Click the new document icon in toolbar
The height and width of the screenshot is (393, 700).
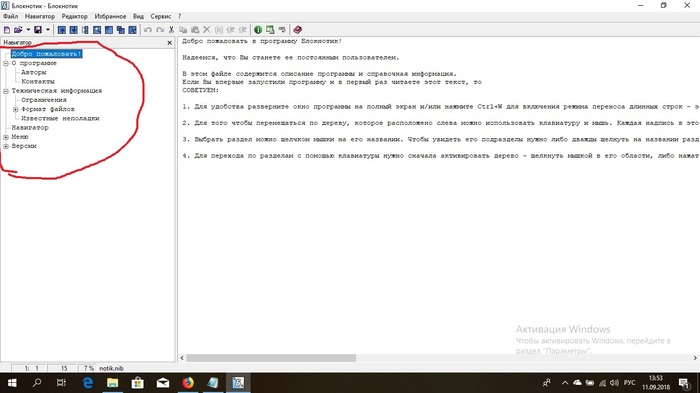tap(7, 30)
